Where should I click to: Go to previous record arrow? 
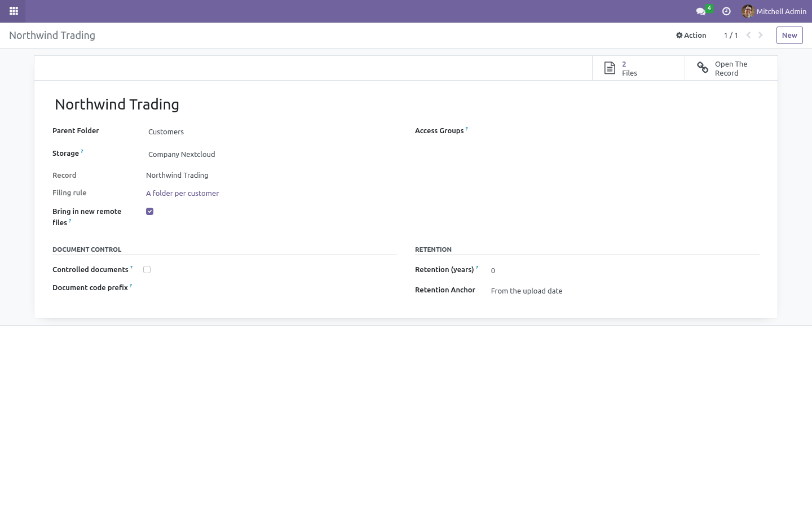748,35
